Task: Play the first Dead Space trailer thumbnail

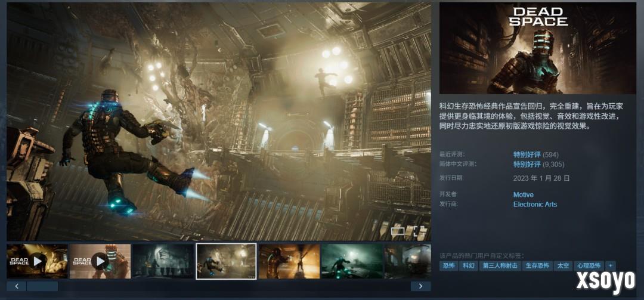Action: click(38, 261)
